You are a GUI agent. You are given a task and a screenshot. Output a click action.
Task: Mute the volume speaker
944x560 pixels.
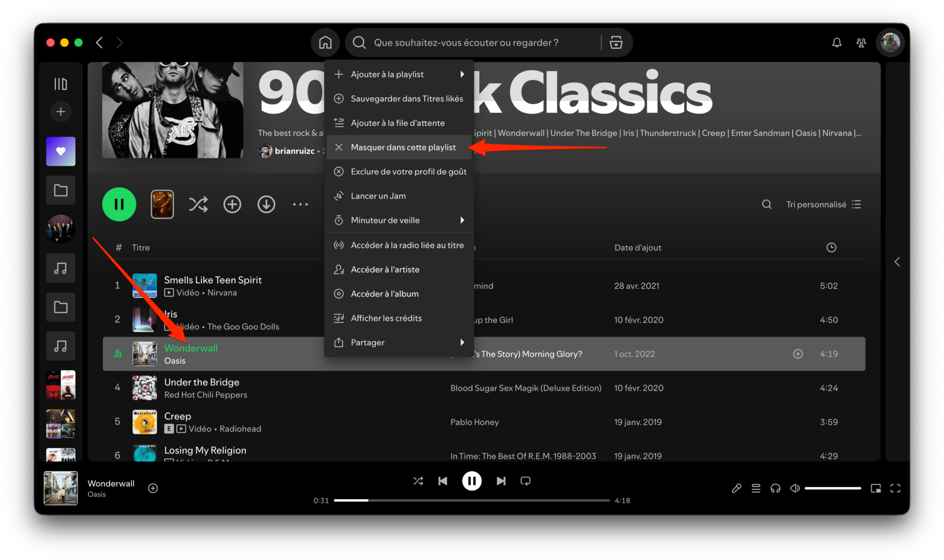(x=795, y=488)
